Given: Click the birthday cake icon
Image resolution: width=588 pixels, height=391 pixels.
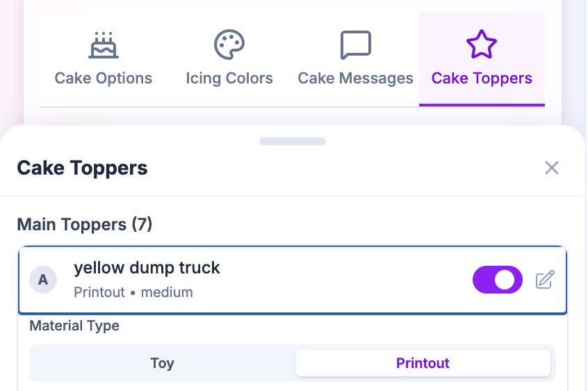Looking at the screenshot, I should [104, 45].
